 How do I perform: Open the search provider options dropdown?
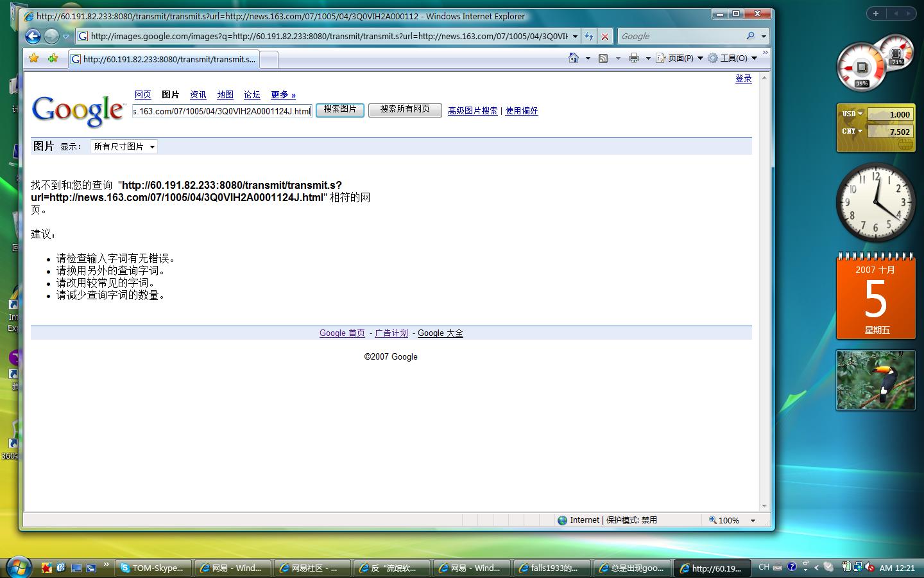[x=764, y=37]
